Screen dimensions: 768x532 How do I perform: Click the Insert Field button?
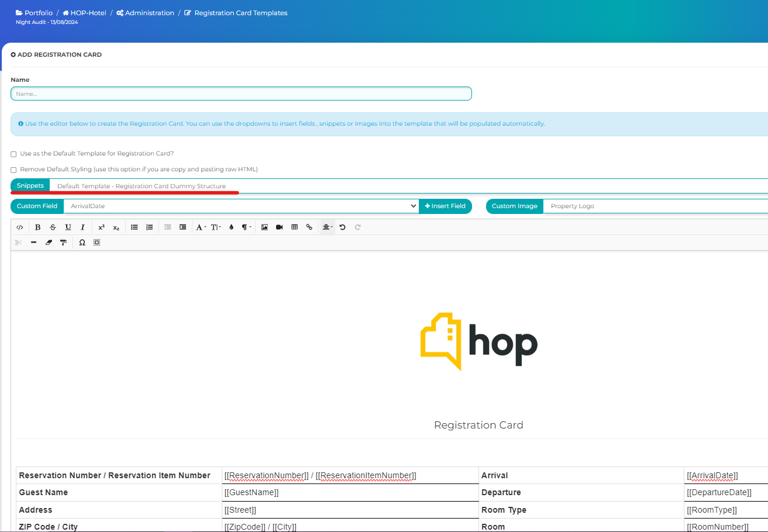tap(445, 206)
